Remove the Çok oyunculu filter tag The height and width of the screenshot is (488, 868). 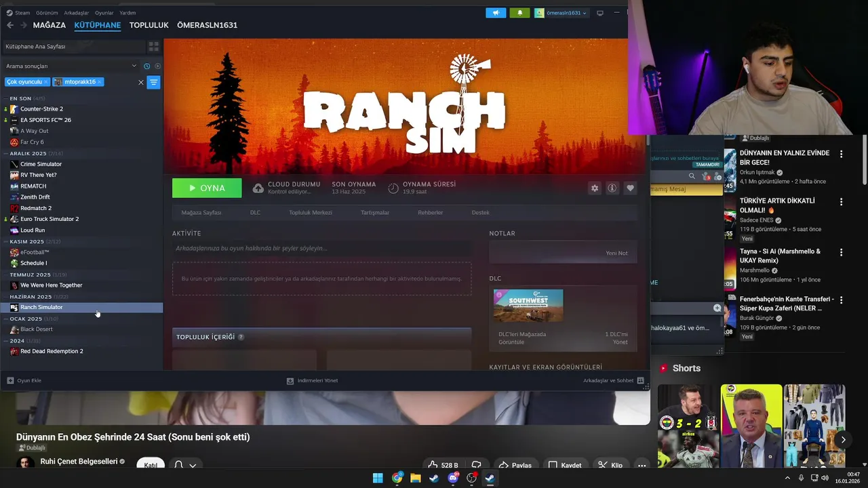click(46, 82)
